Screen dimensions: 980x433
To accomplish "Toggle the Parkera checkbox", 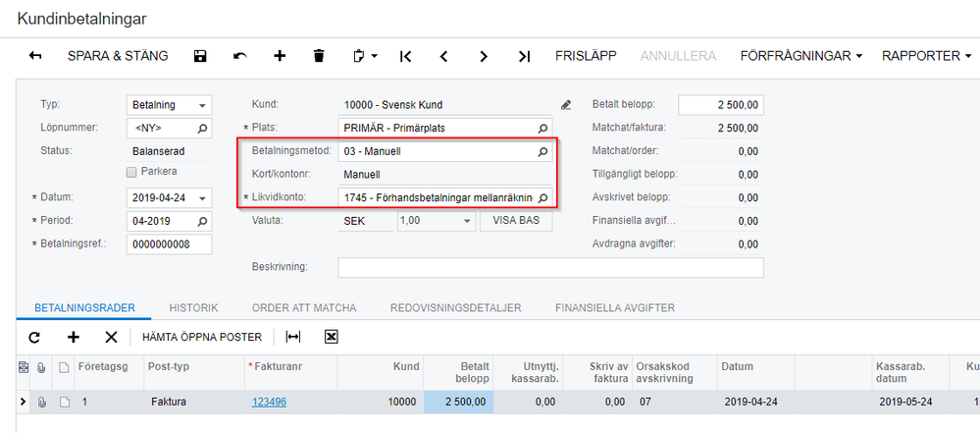I will pyautogui.click(x=131, y=172).
